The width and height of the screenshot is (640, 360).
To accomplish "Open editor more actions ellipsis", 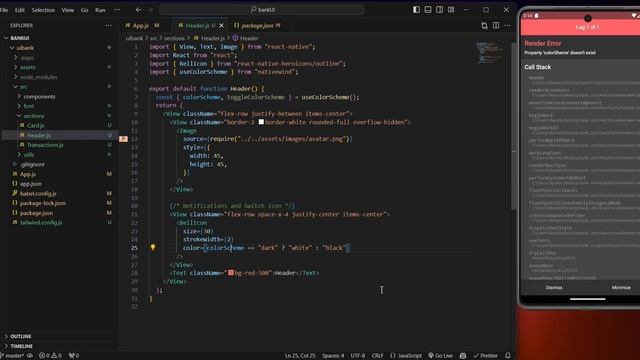I will [507, 25].
